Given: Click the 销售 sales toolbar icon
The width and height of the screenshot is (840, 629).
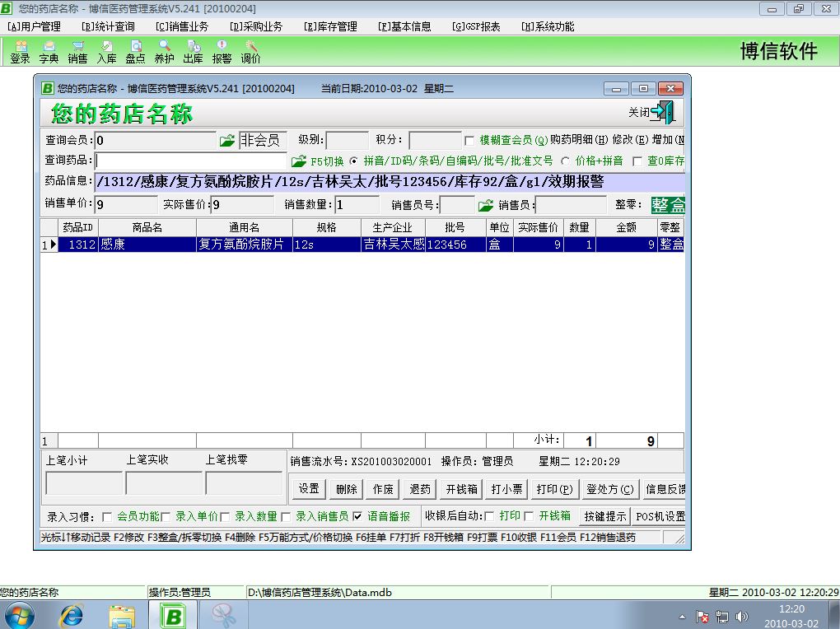Looking at the screenshot, I should tap(77, 52).
